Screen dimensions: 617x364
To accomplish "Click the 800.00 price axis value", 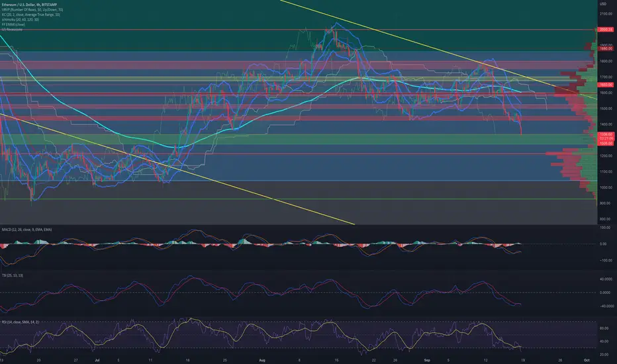I will [605, 219].
